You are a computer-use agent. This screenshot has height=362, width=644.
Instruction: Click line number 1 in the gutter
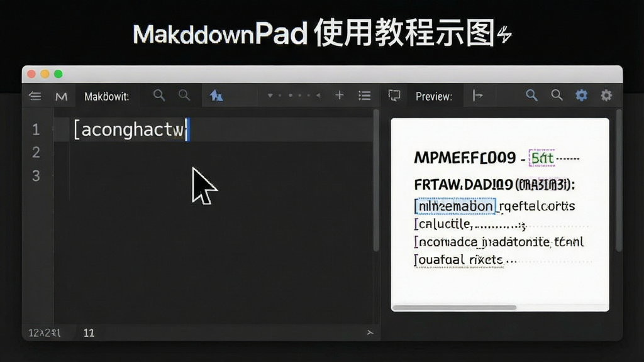(x=36, y=129)
